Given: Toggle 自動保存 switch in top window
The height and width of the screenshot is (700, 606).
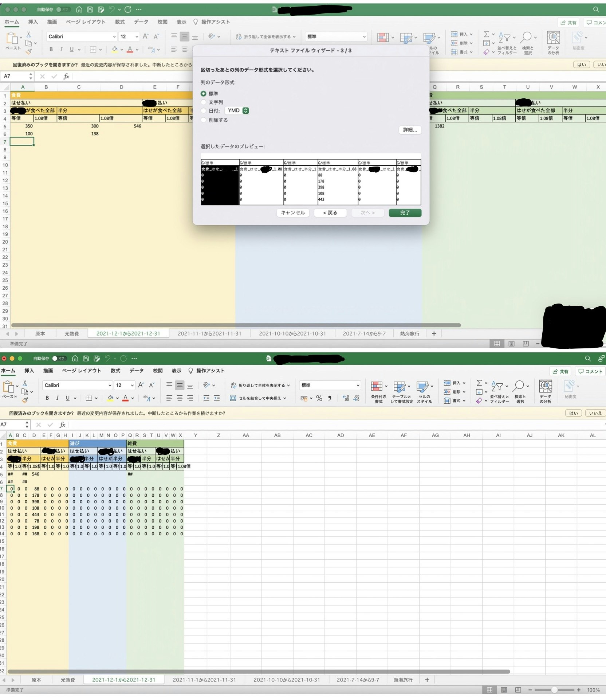Looking at the screenshot, I should point(63,9).
